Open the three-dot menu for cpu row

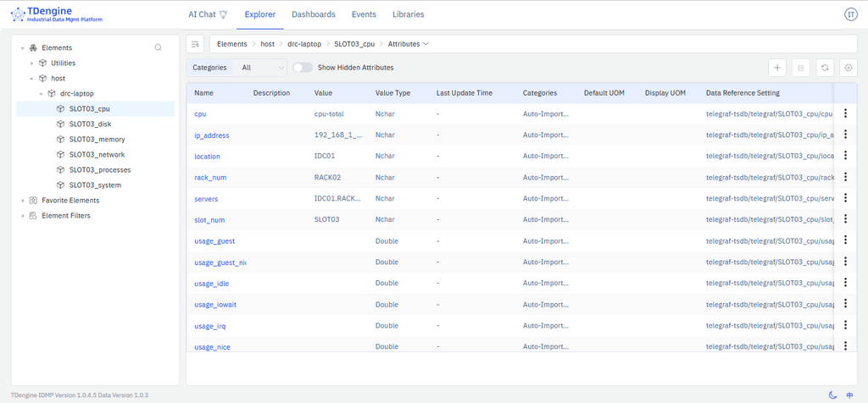tap(845, 113)
